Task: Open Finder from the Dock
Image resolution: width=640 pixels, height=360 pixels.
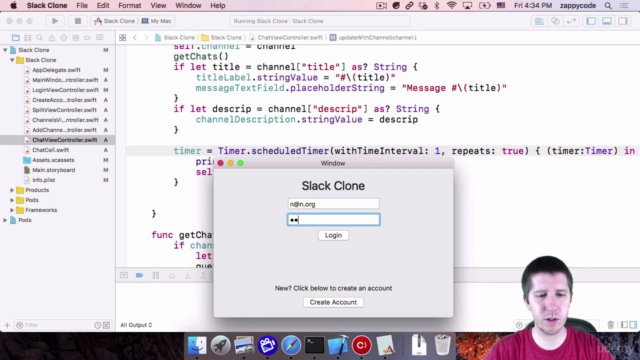Action: click(197, 345)
